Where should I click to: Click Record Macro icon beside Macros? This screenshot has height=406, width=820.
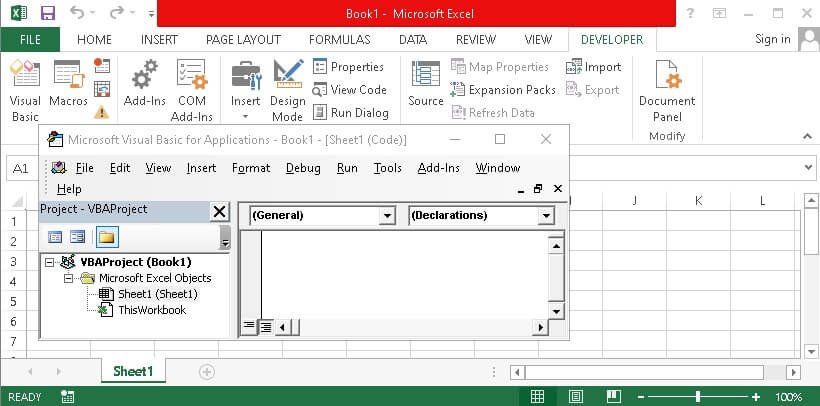point(102,65)
